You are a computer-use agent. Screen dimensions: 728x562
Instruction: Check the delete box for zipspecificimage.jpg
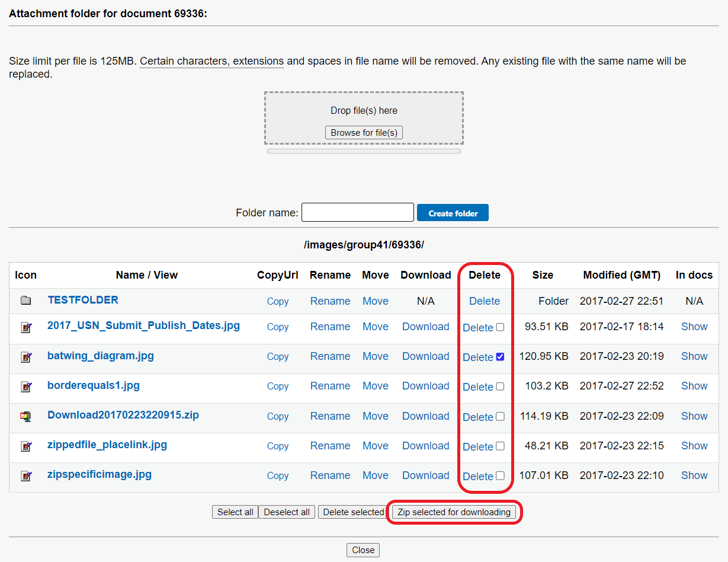tap(500, 476)
